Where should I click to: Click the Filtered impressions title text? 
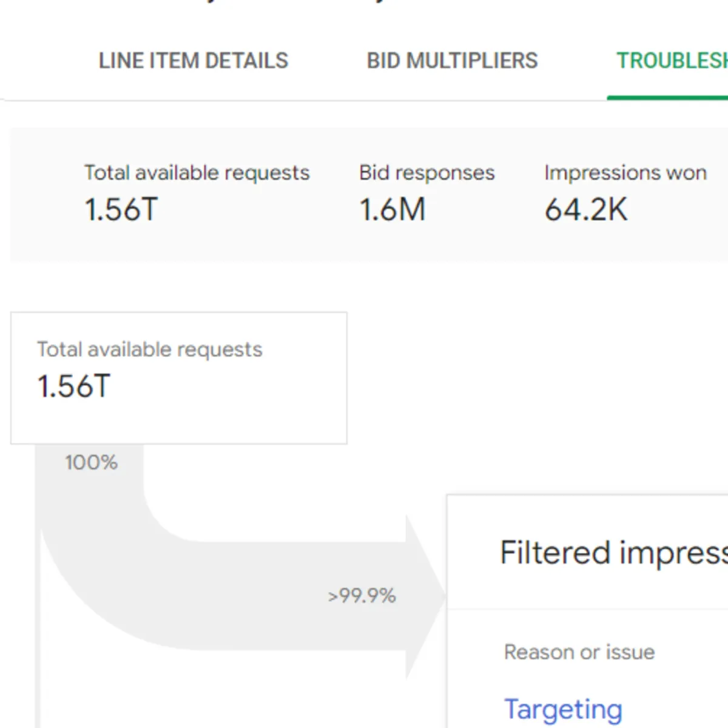(613, 552)
